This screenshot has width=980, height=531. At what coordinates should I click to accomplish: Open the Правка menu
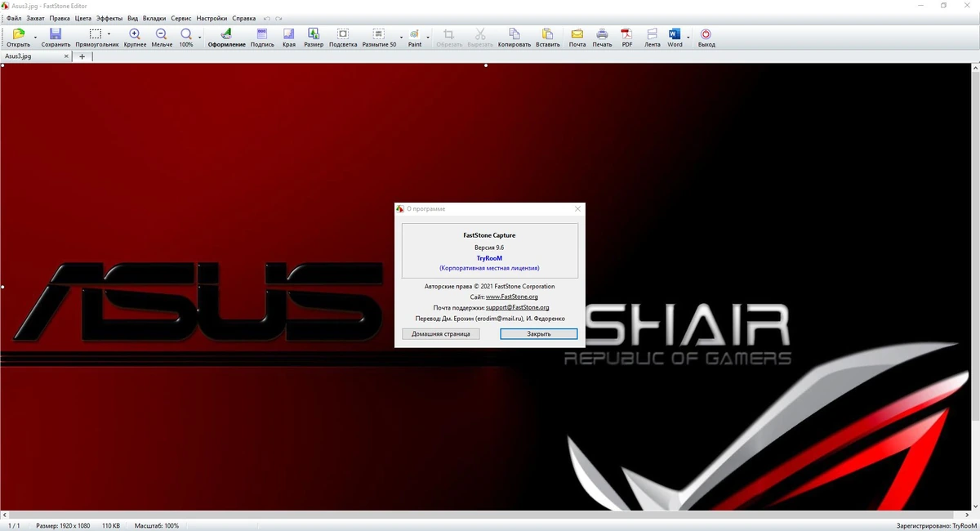click(60, 18)
